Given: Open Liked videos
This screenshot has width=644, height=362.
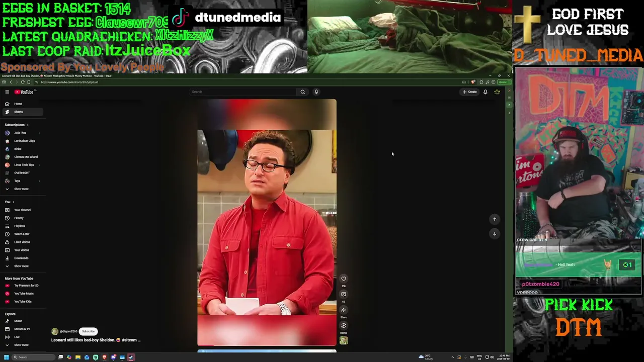Looking at the screenshot, I should (x=23, y=242).
